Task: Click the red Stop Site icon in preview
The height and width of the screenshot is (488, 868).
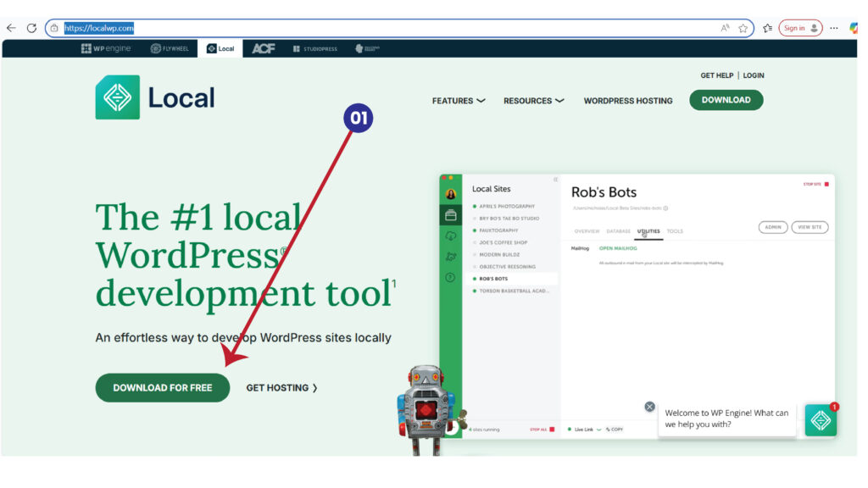Action: (826, 184)
